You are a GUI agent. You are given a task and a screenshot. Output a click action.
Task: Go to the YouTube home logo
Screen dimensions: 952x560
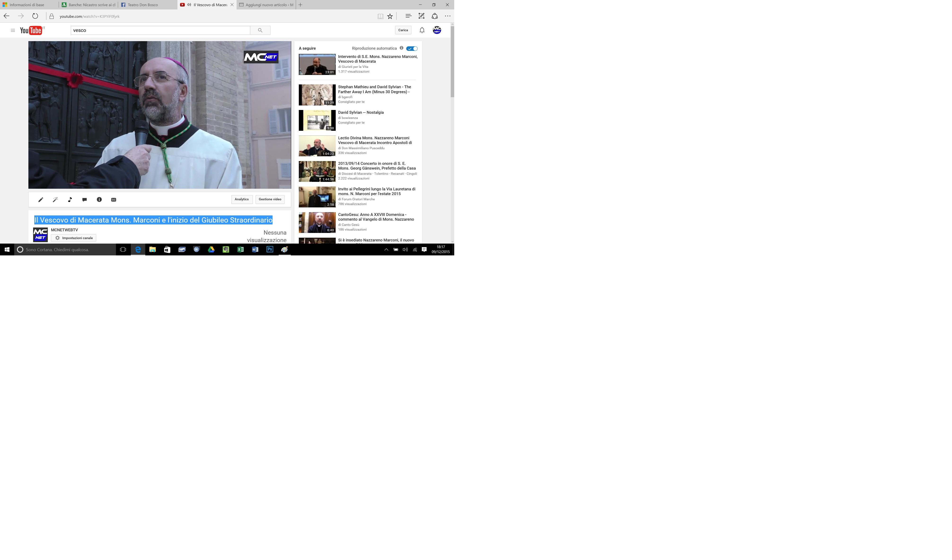(x=31, y=31)
